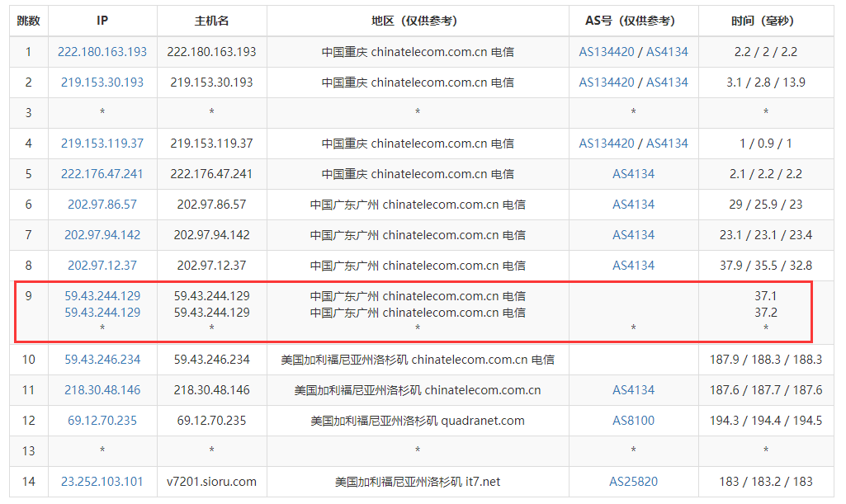Click the 219.153.30.193 IP link
Screen dimensions: 846x504
click(102, 82)
